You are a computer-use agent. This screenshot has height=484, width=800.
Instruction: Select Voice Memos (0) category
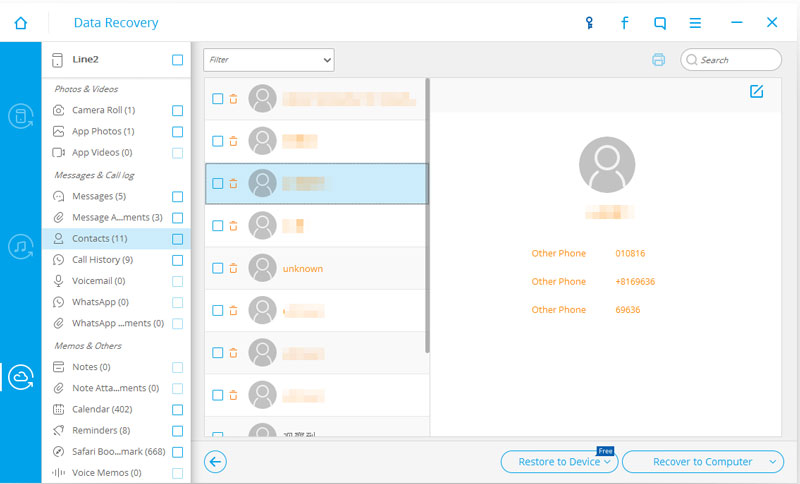pyautogui.click(x=107, y=473)
